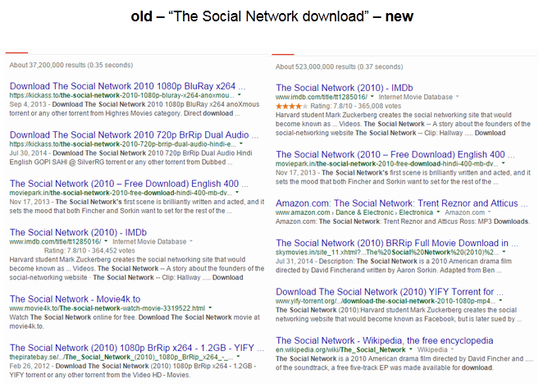This screenshot has height=392, width=543.
Task: Expand dropdown arrow after thepiratebay.se URL
Action: (x=238, y=357)
